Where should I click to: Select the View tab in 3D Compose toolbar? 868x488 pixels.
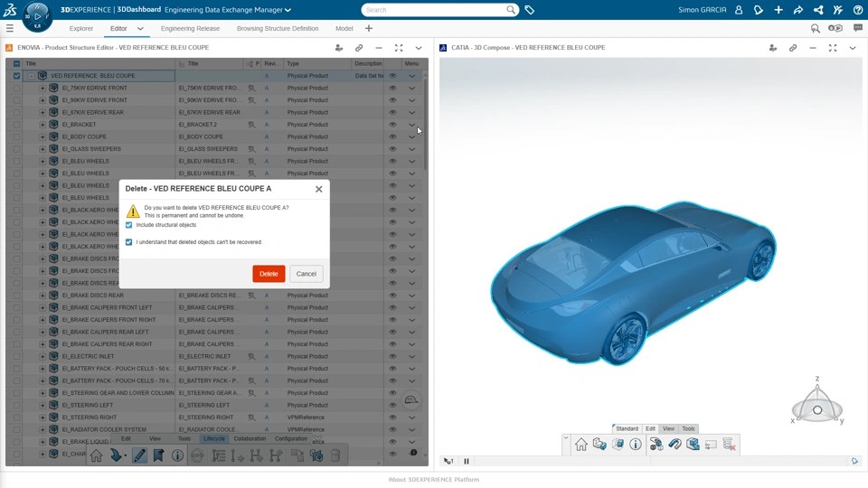(x=669, y=428)
